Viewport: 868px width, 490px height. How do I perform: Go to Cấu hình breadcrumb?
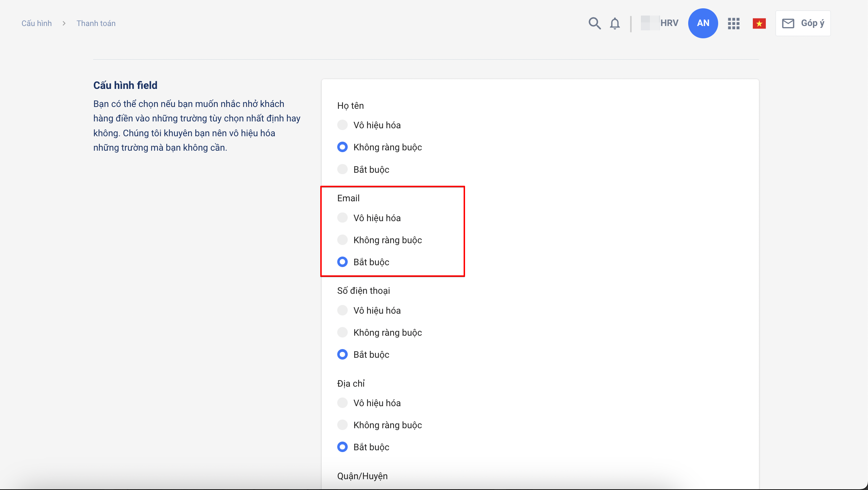pyautogui.click(x=36, y=23)
